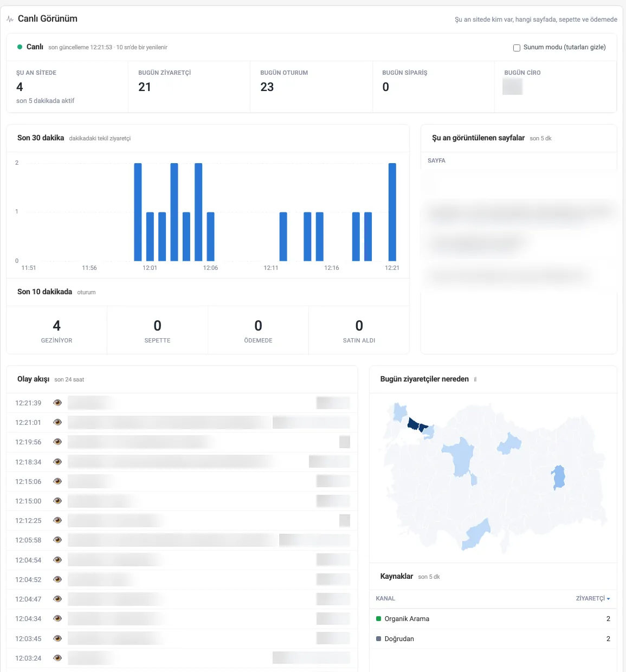
Task: Click the eye icon for event 12:12:25
Action: point(57,520)
